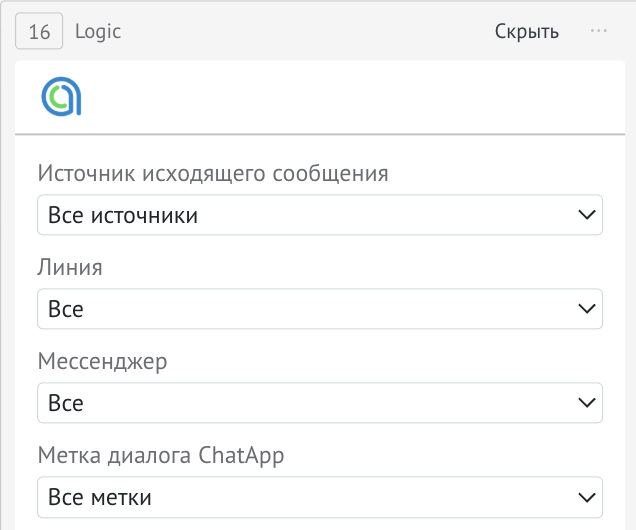636x530 pixels.
Task: Click the Линия field label
Action: [x=70, y=267]
